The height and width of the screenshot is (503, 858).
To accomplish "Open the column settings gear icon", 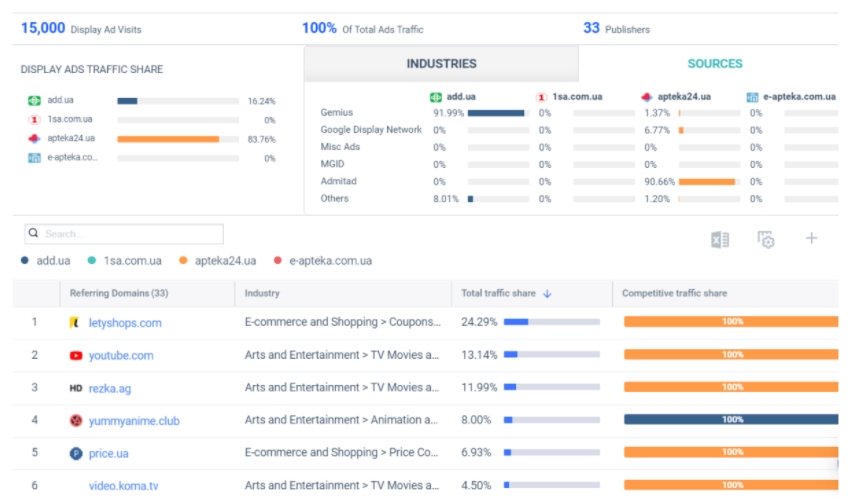I will 766,239.
